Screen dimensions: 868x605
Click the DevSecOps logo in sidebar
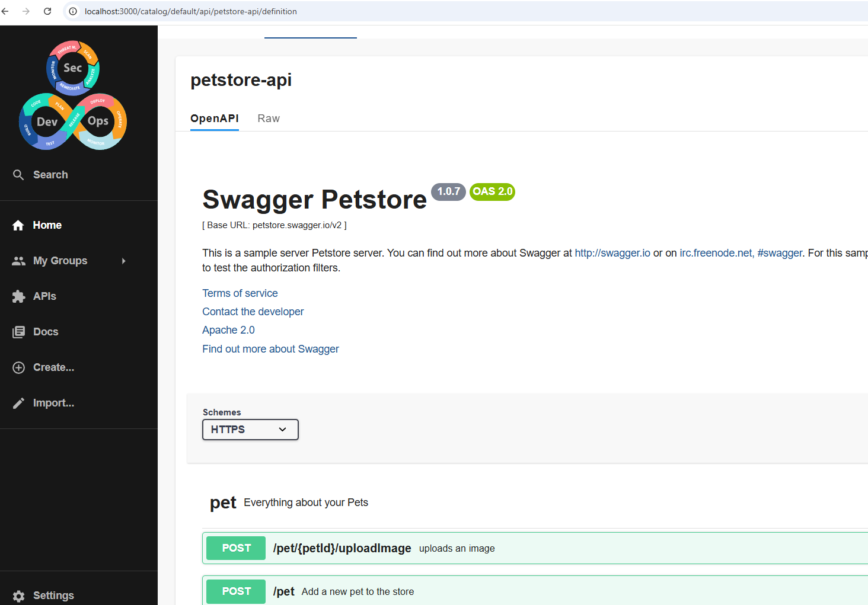[x=73, y=95]
